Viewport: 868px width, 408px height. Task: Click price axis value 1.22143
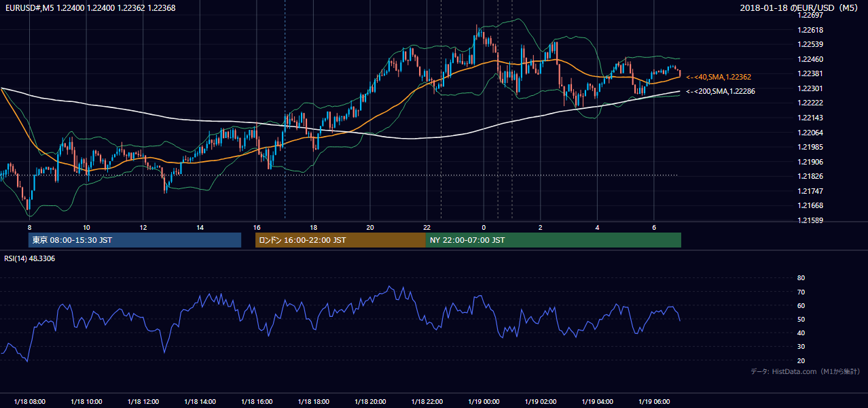tap(811, 118)
